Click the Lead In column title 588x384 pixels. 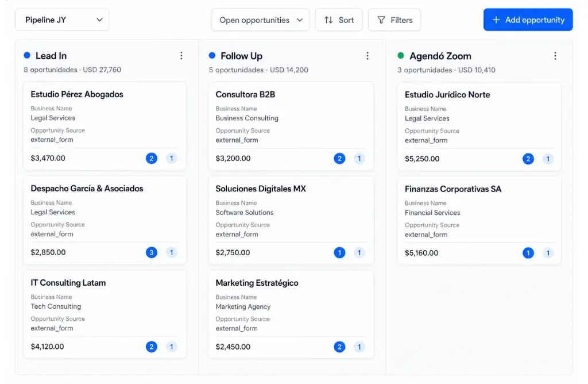click(x=51, y=56)
